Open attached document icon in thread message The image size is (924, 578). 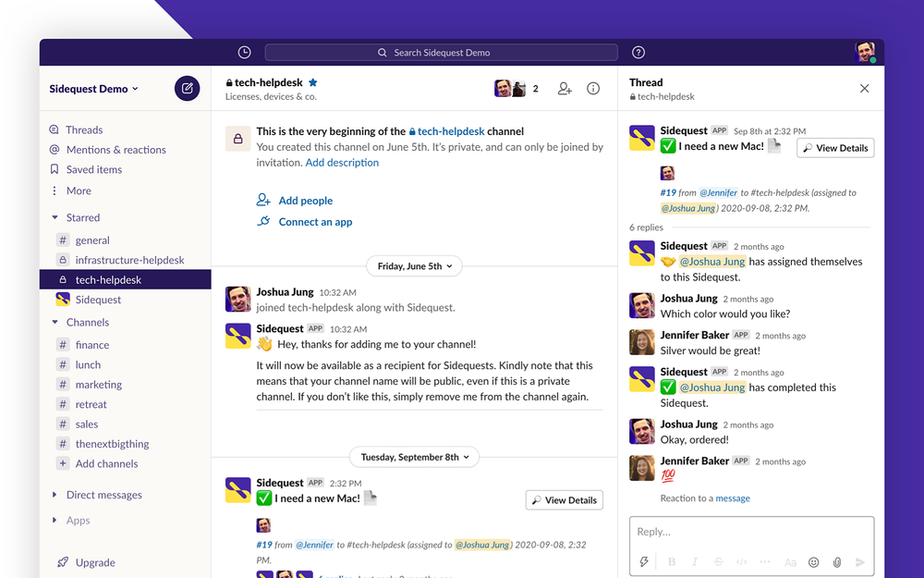click(773, 146)
